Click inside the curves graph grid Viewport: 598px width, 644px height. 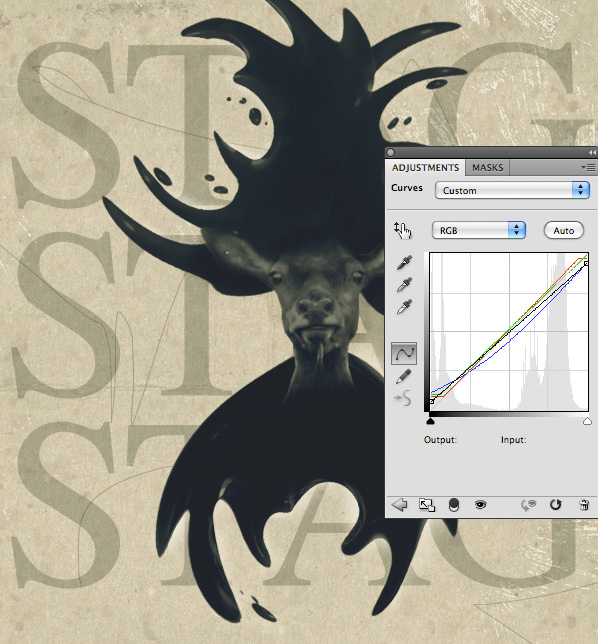(x=509, y=331)
